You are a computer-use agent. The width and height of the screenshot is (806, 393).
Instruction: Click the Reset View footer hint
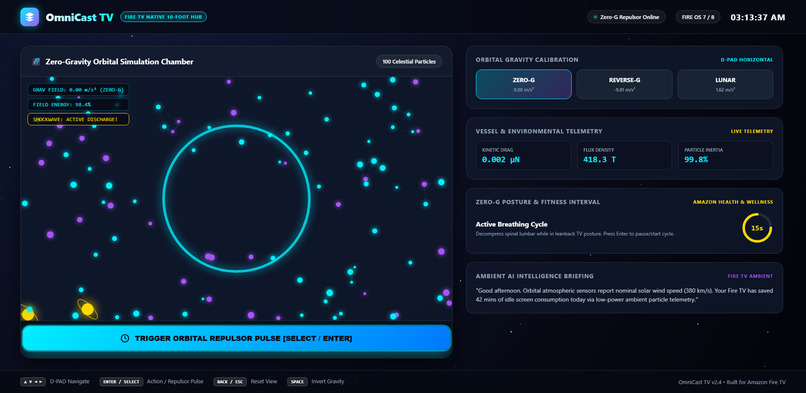tap(264, 382)
